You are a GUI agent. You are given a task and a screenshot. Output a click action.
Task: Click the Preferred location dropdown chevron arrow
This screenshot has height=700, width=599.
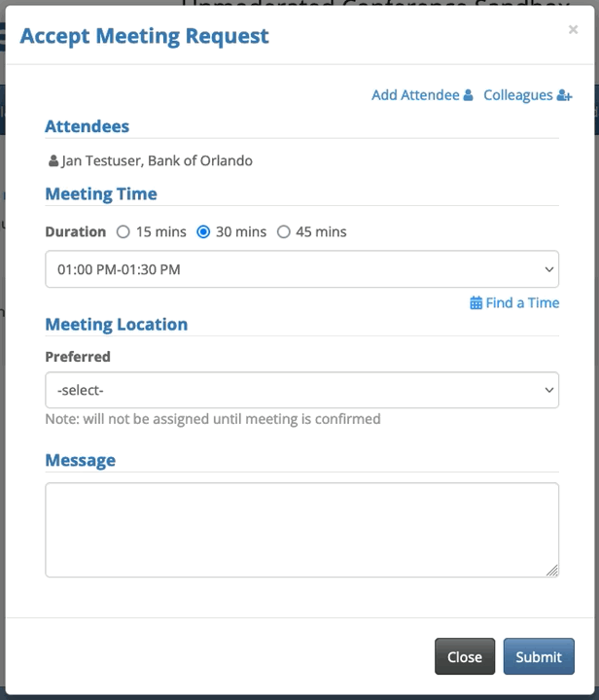[549, 390]
